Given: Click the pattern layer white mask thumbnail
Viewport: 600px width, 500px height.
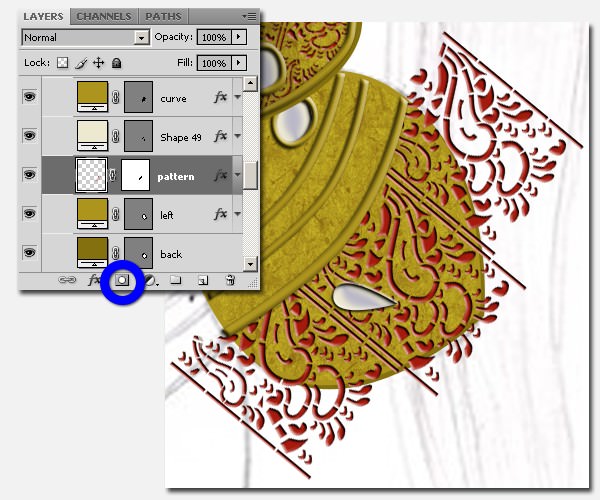Looking at the screenshot, I should click(x=135, y=175).
